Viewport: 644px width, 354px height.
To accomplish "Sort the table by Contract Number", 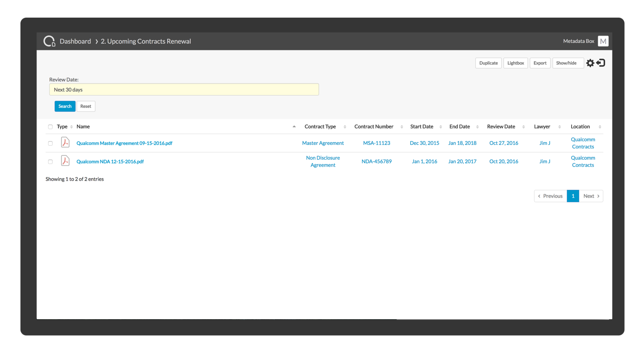I will click(x=374, y=126).
